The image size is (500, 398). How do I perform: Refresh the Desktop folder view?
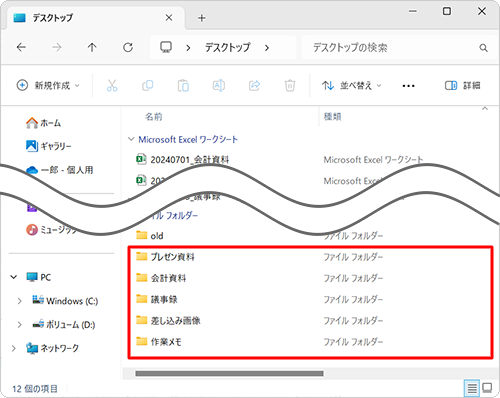click(128, 48)
